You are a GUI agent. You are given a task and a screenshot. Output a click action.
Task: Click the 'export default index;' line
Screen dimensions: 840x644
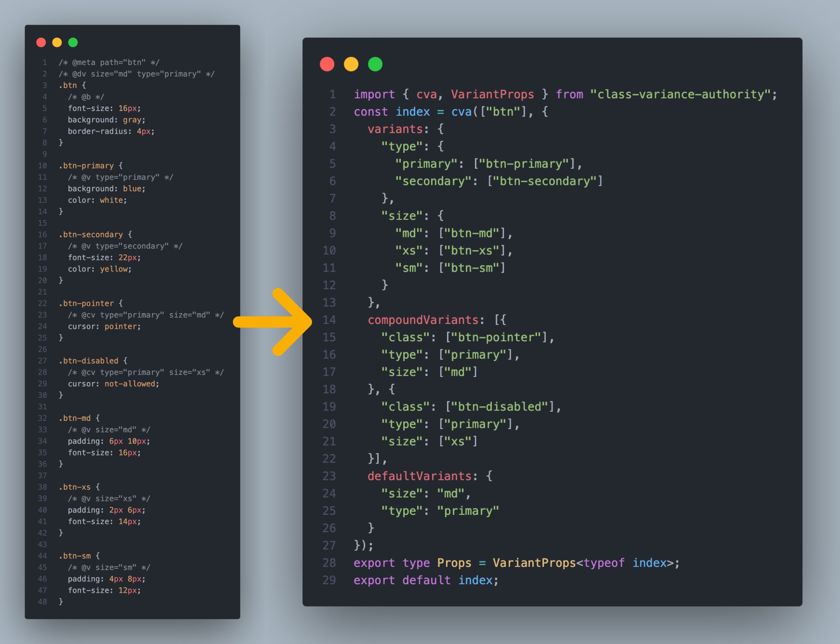(x=426, y=580)
